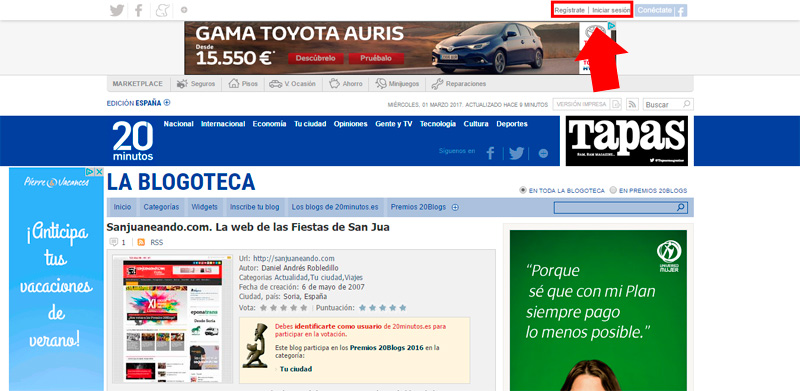Image resolution: width=800 pixels, height=391 pixels.
Task: Open Seguros in Marketplace bar
Action: click(x=196, y=84)
